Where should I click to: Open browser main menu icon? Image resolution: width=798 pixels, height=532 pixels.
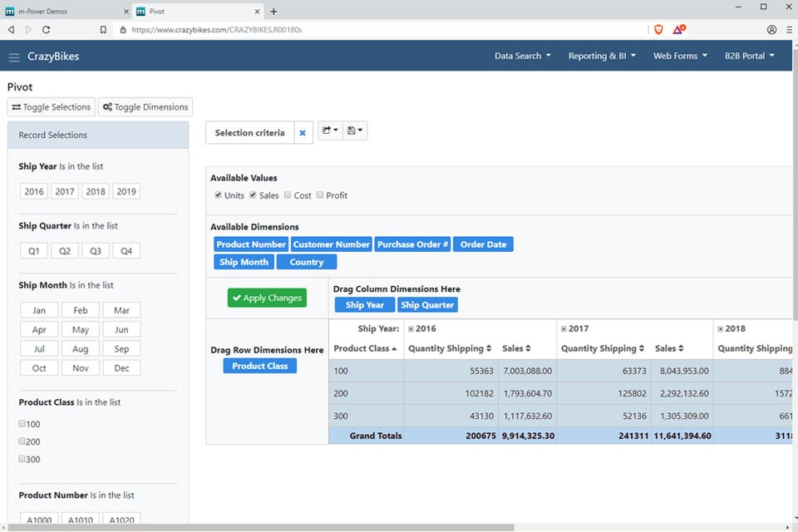tap(790, 30)
